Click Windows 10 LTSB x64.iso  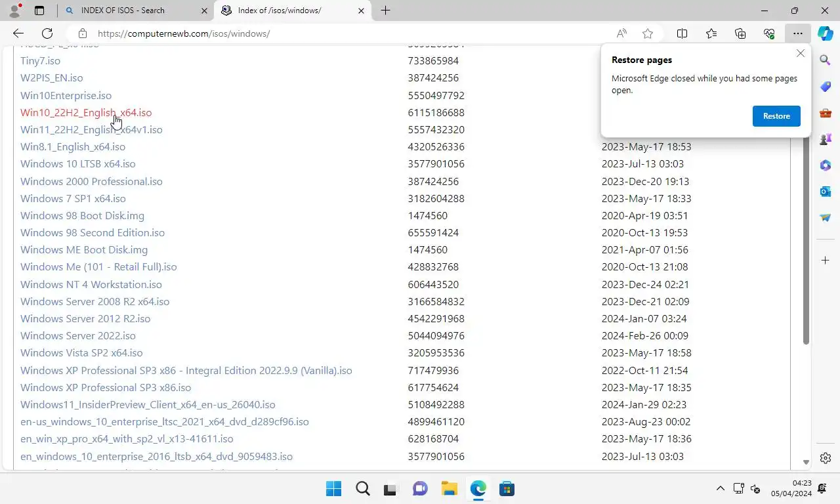[78, 163]
